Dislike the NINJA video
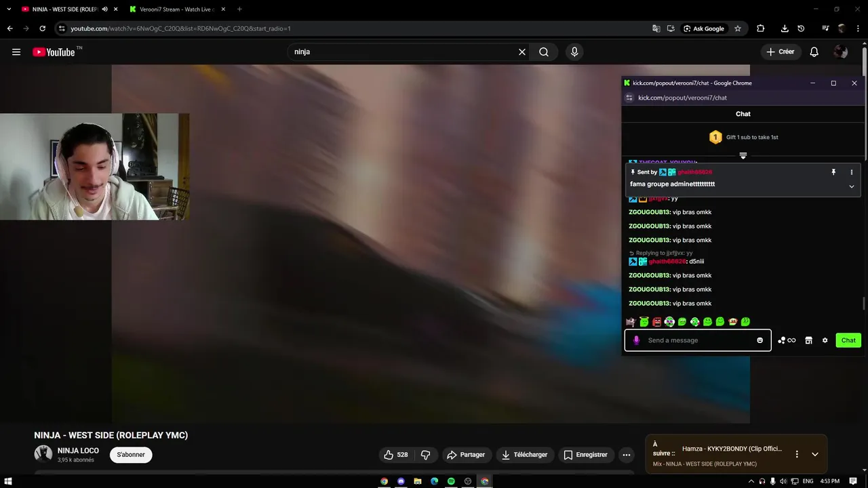The height and width of the screenshot is (488, 868). click(x=426, y=455)
